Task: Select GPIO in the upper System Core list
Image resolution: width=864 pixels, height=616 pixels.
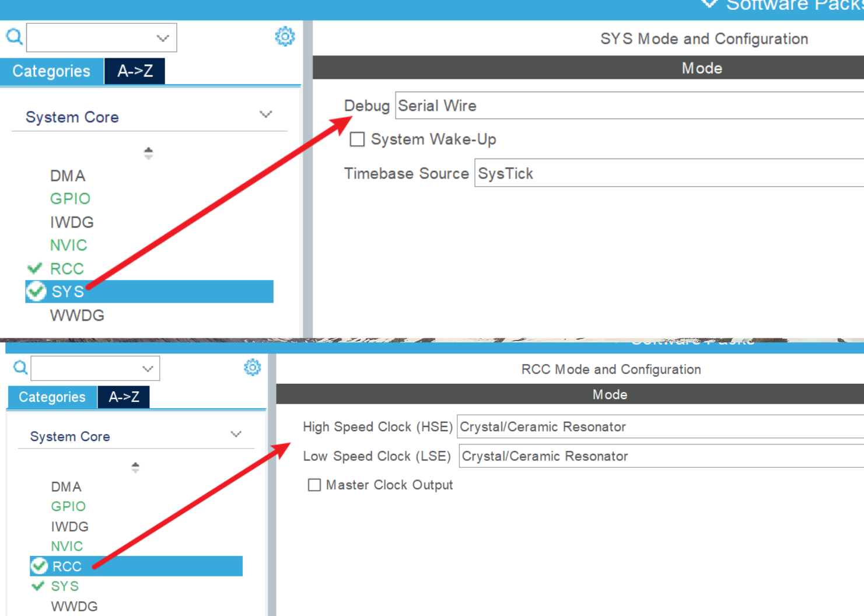Action: pos(70,199)
